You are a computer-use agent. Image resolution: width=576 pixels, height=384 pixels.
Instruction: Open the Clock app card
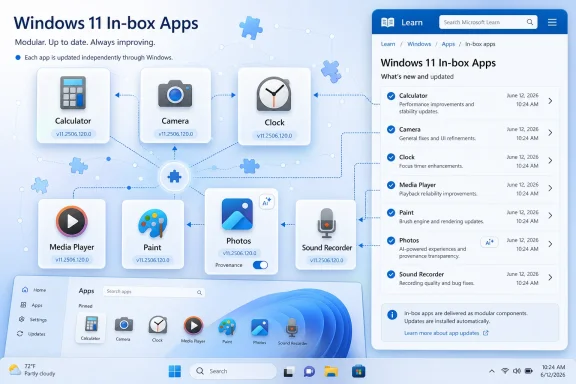274,106
